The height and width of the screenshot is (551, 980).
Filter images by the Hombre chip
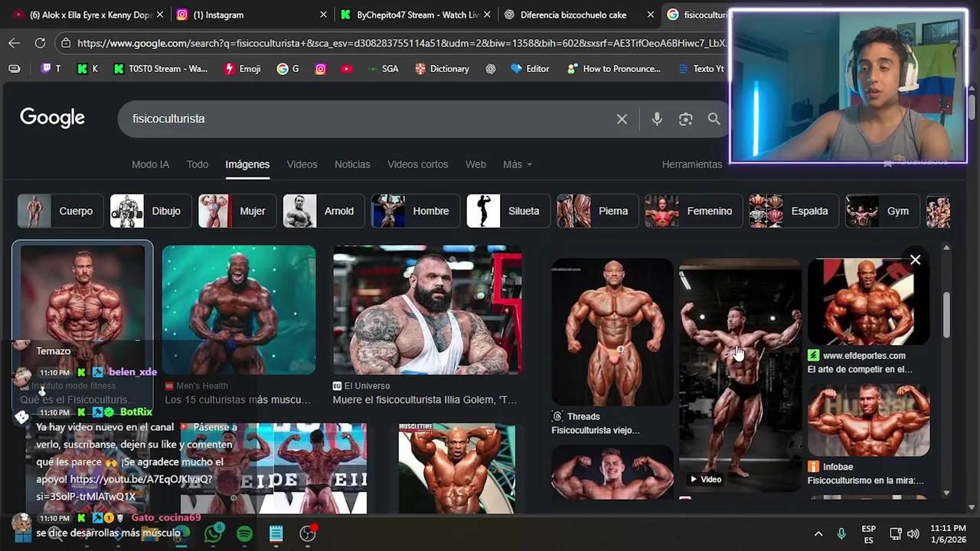(415, 211)
